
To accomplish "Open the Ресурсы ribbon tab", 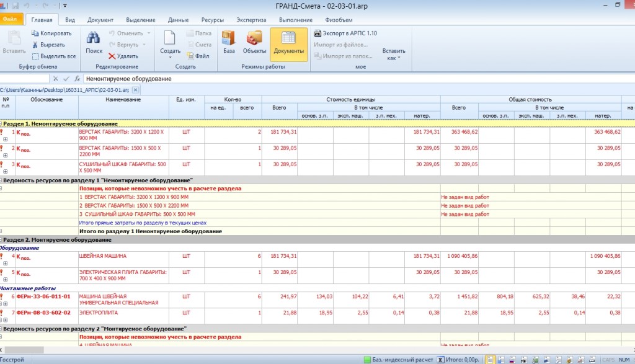I will click(213, 20).
